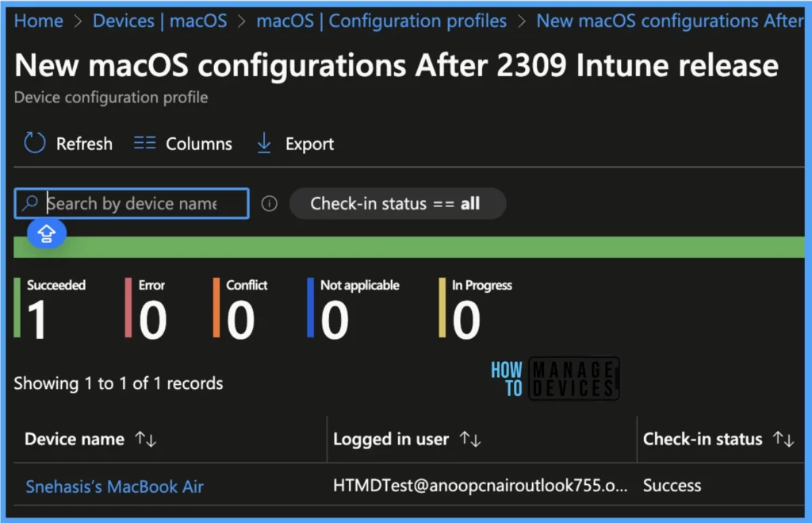
Task: Sort by Device name column arrows
Action: pos(146,439)
